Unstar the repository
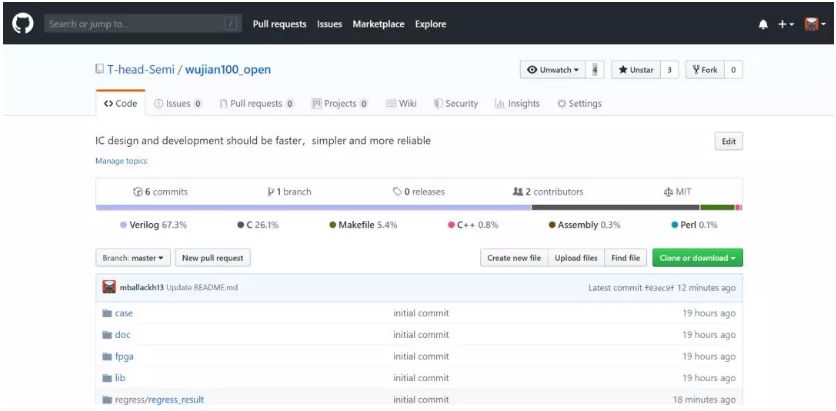The width and height of the screenshot is (836, 411). click(636, 70)
